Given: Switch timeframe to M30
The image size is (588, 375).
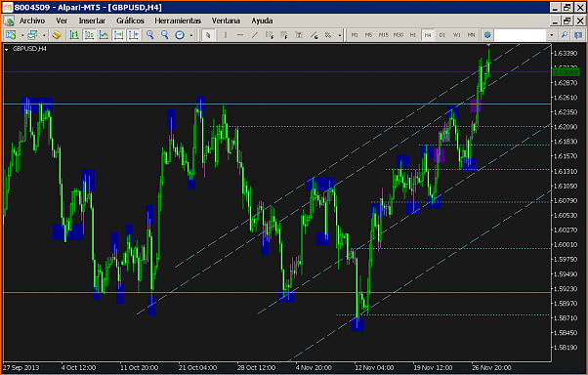Looking at the screenshot, I should (399, 35).
